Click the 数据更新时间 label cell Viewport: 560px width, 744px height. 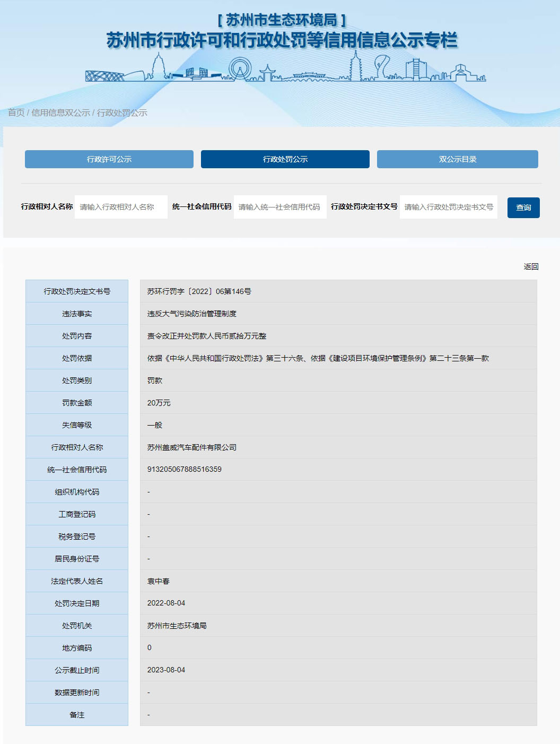[x=77, y=693]
